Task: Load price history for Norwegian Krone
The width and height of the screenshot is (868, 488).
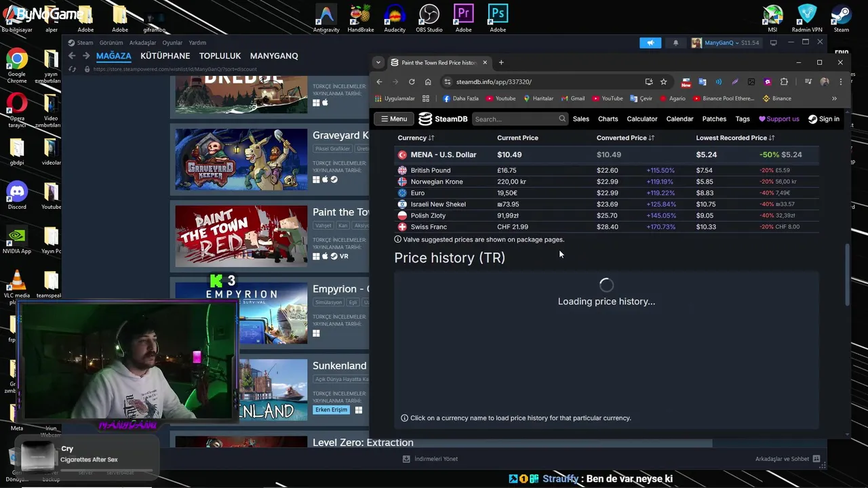Action: pyautogui.click(x=436, y=182)
